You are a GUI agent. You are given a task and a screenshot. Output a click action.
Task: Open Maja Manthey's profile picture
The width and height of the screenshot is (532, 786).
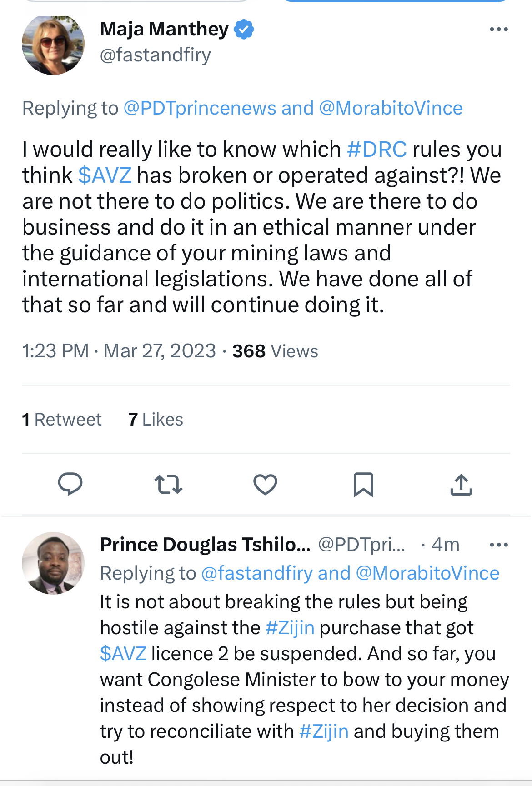coord(53,45)
